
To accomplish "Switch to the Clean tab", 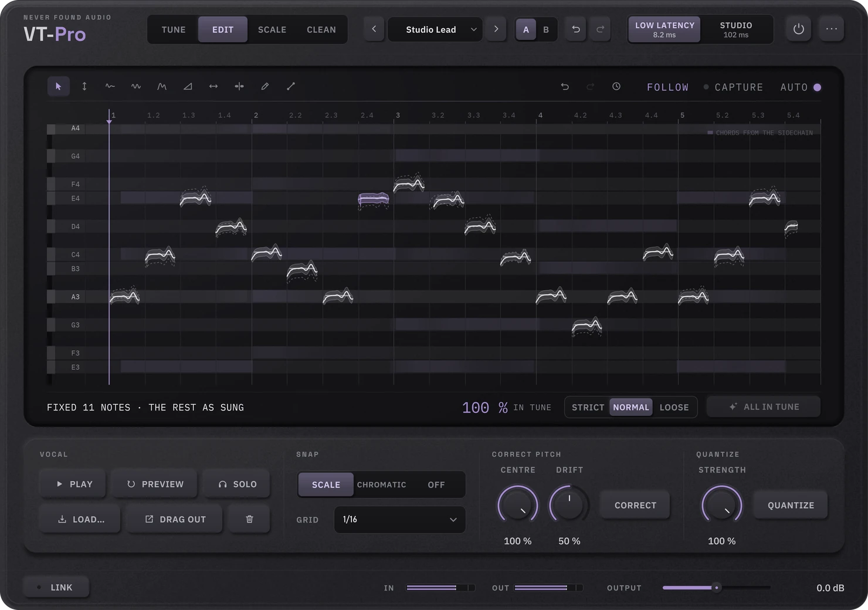I will tap(321, 29).
